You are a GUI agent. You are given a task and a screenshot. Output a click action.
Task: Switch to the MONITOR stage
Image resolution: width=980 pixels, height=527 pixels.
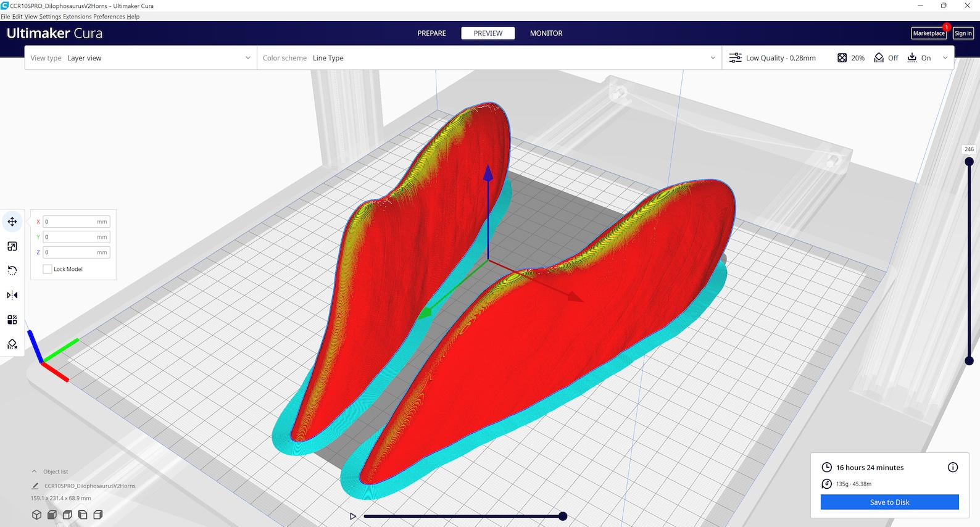[546, 33]
